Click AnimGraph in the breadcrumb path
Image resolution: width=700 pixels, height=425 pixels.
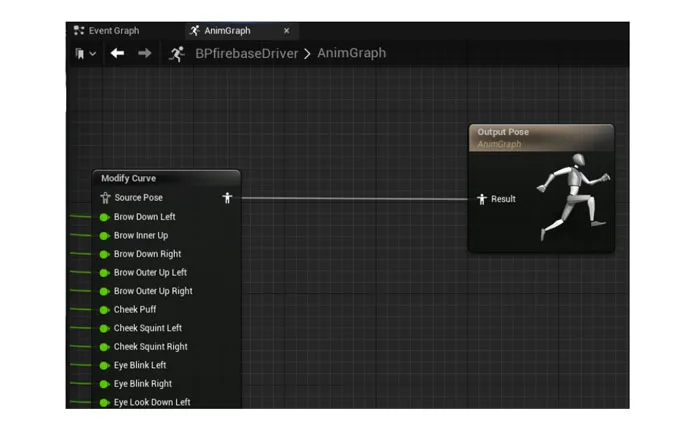(x=352, y=53)
